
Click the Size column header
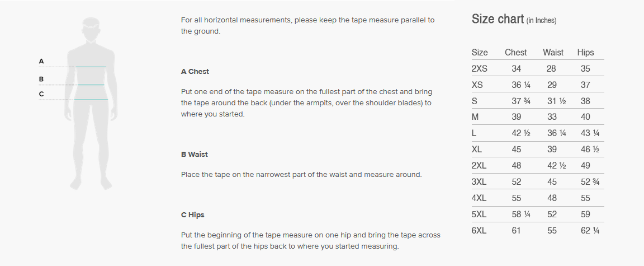(x=480, y=53)
